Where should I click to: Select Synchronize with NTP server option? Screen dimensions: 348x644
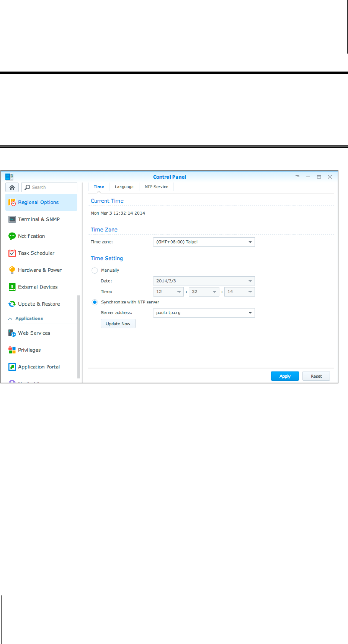pyautogui.click(x=95, y=302)
